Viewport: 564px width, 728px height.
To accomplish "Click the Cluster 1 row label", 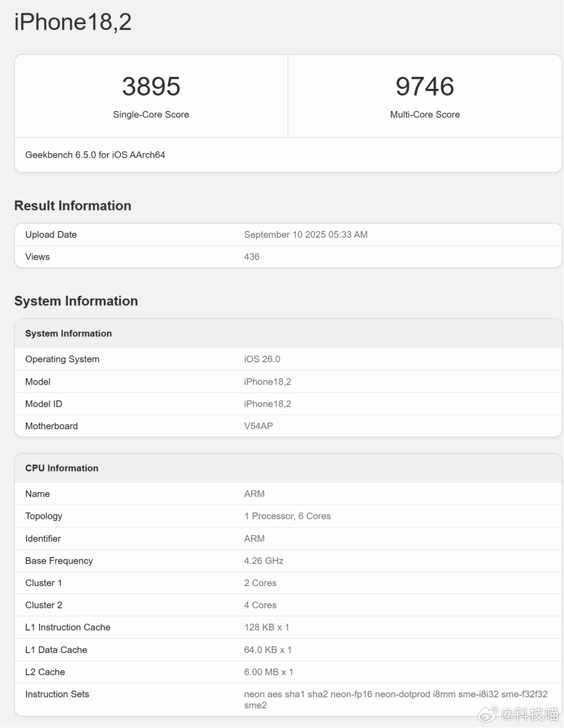I will click(x=44, y=583).
